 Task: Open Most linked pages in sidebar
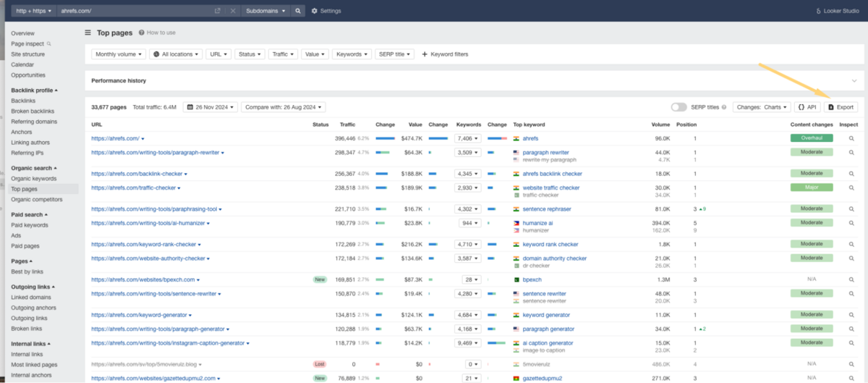click(34, 364)
